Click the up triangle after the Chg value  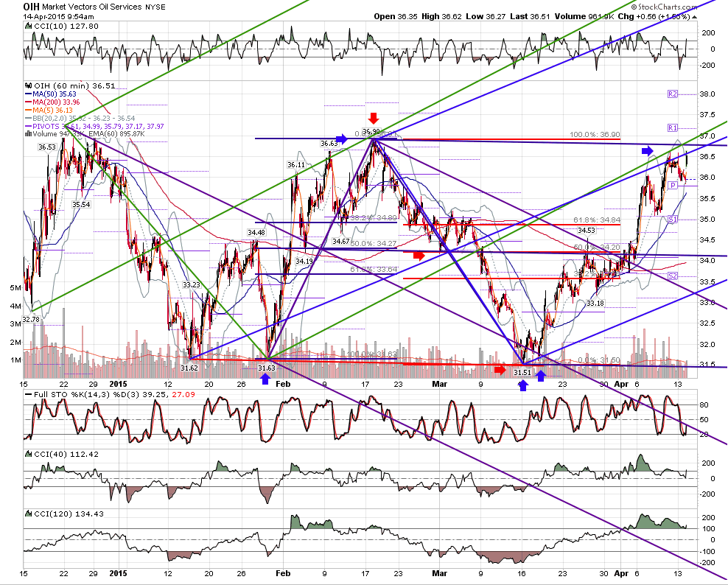coord(694,17)
